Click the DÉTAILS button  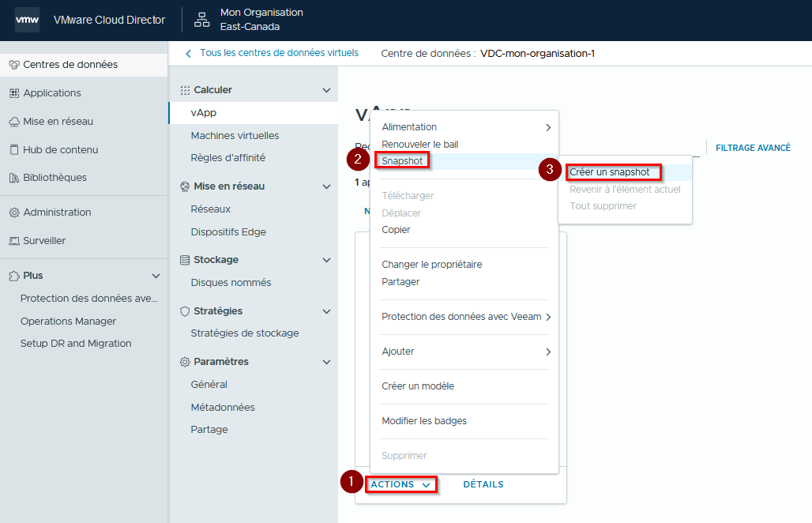(x=483, y=484)
